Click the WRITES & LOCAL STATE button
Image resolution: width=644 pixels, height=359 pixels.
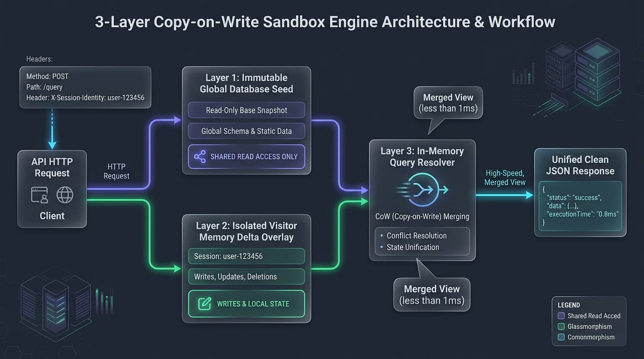tap(246, 304)
